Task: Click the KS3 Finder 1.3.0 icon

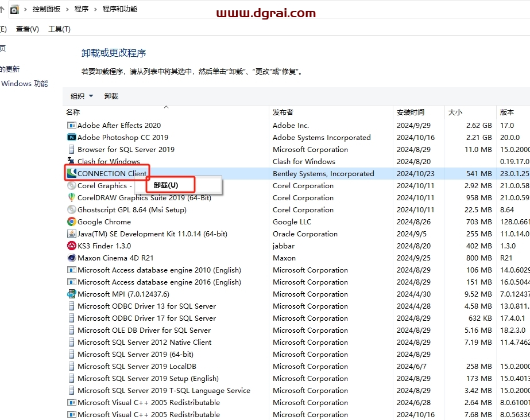Action: (x=71, y=246)
